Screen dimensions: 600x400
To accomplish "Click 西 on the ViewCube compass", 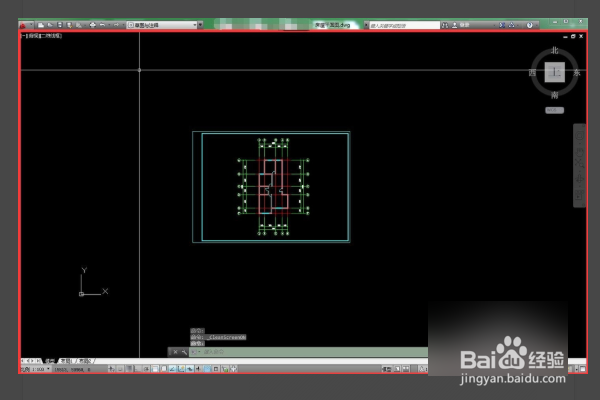I will 532,73.
